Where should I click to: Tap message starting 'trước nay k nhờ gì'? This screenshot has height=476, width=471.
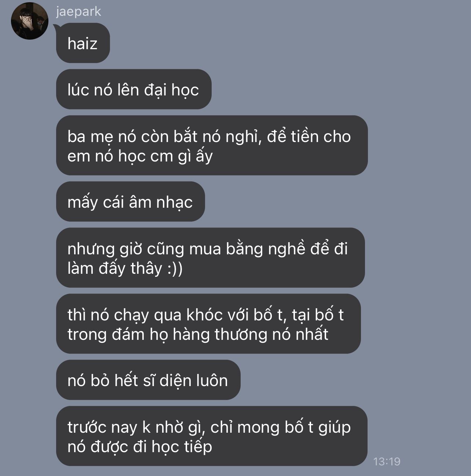(x=212, y=436)
